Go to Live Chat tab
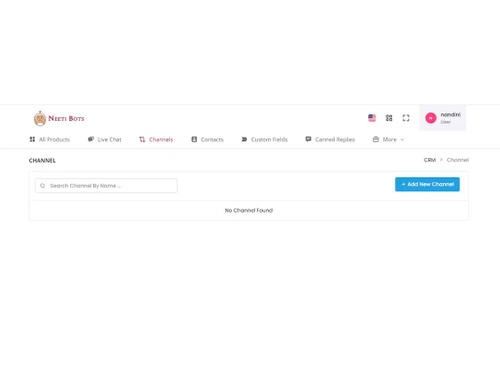 105,139
